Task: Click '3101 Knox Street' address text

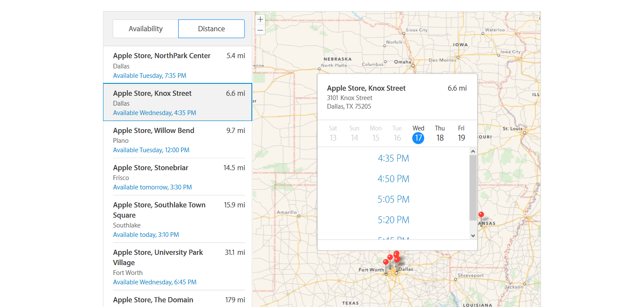Action: click(x=350, y=98)
